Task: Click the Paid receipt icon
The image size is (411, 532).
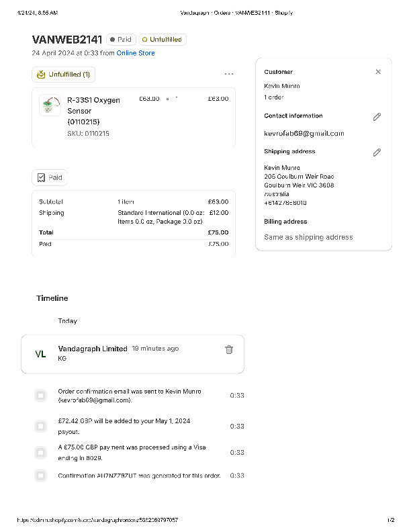Action: point(41,178)
